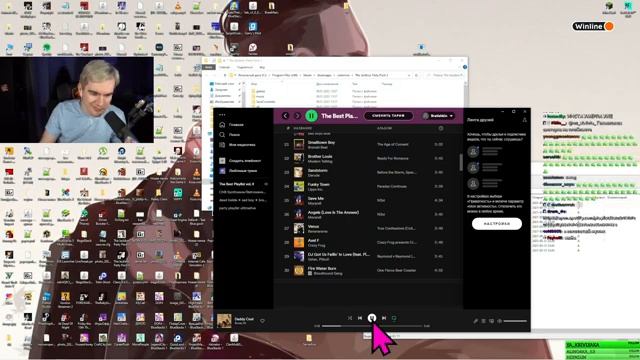Sort the playlist by the Альбом column
The height and width of the screenshot is (360, 640).
(384, 128)
